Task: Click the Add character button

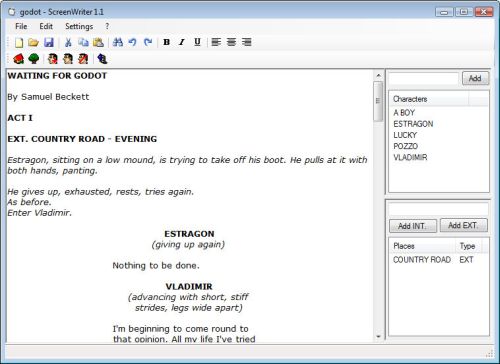Action: tap(475, 79)
